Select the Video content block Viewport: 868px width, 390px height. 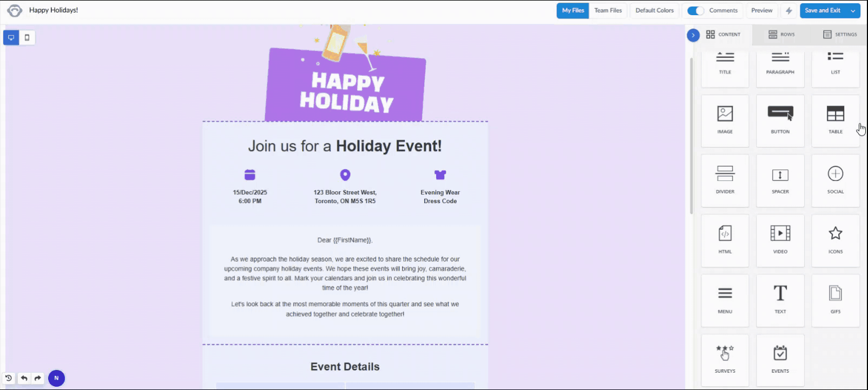[x=780, y=241]
